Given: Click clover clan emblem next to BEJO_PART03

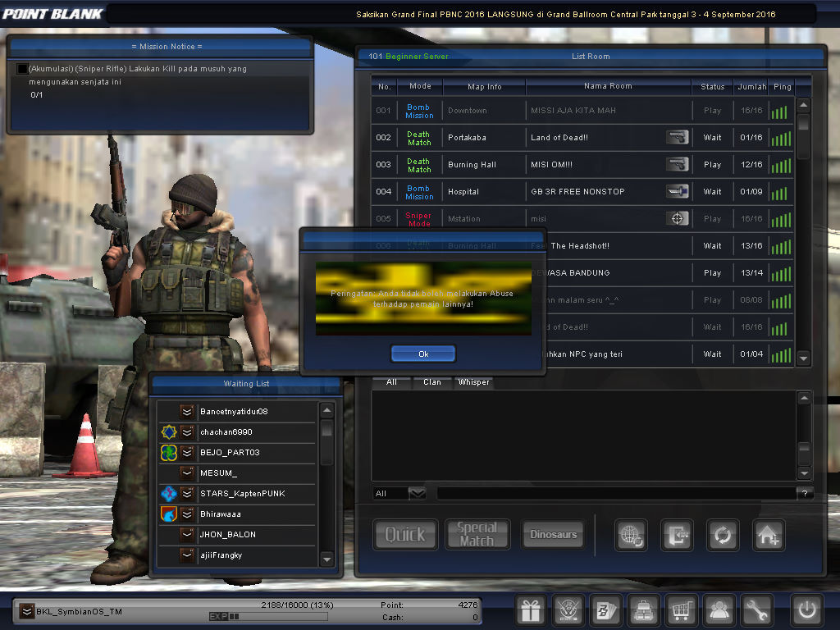Looking at the screenshot, I should (169, 452).
